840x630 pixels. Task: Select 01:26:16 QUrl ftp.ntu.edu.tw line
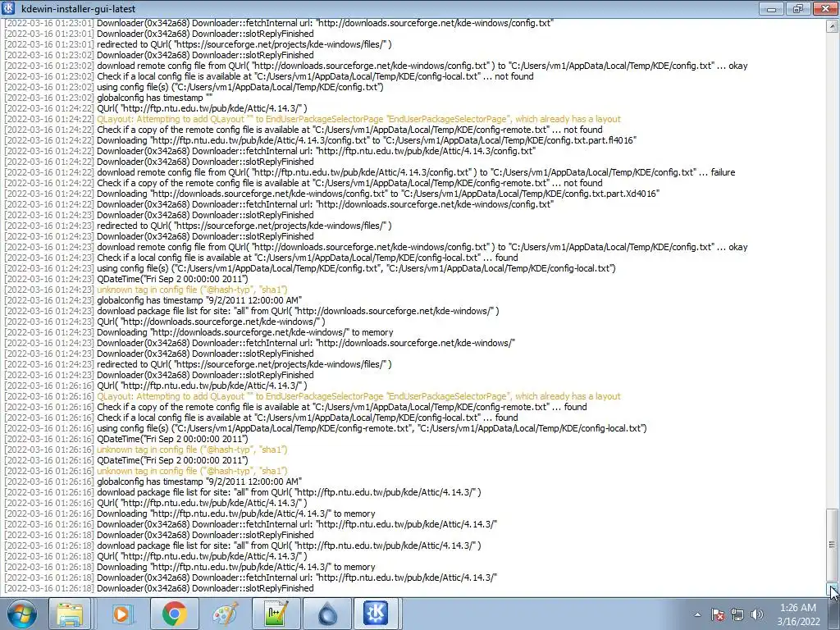click(156, 386)
